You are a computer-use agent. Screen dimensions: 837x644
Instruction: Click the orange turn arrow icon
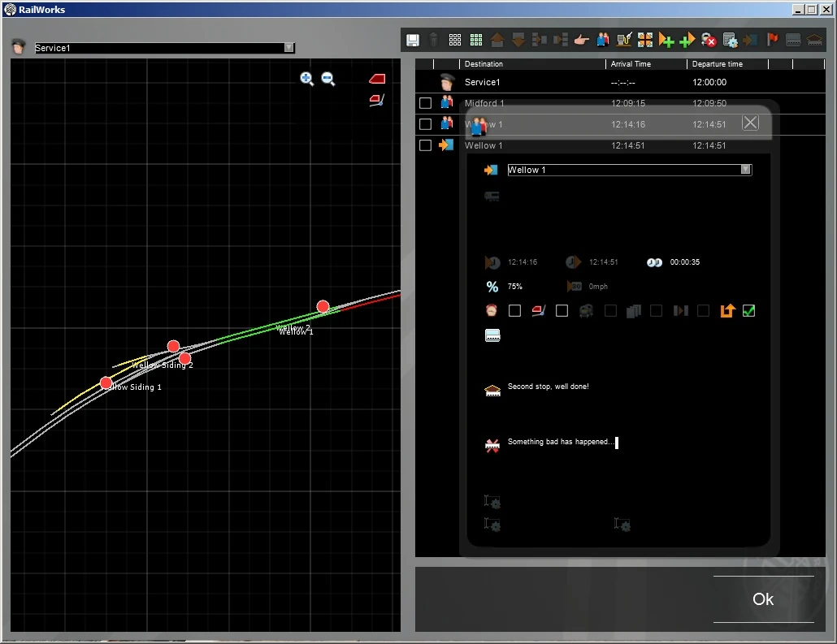[x=727, y=310]
